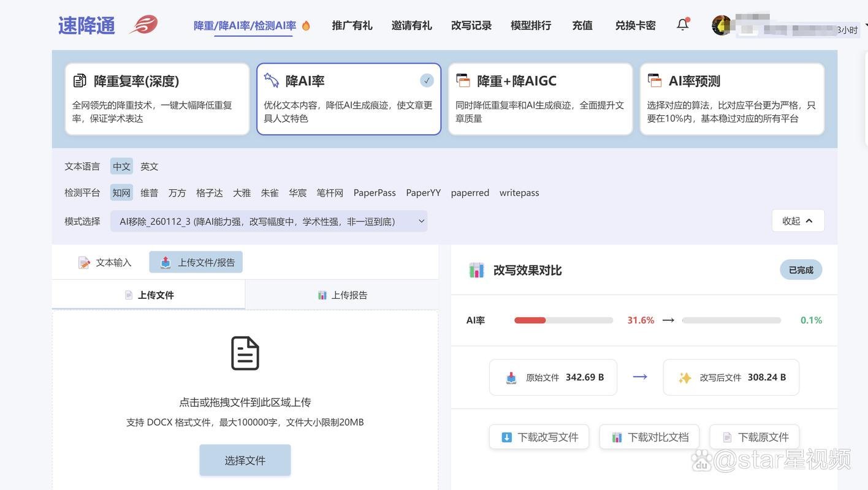Click the red original AI率 progress bar
Image resolution: width=868 pixels, height=490 pixels.
(x=563, y=320)
